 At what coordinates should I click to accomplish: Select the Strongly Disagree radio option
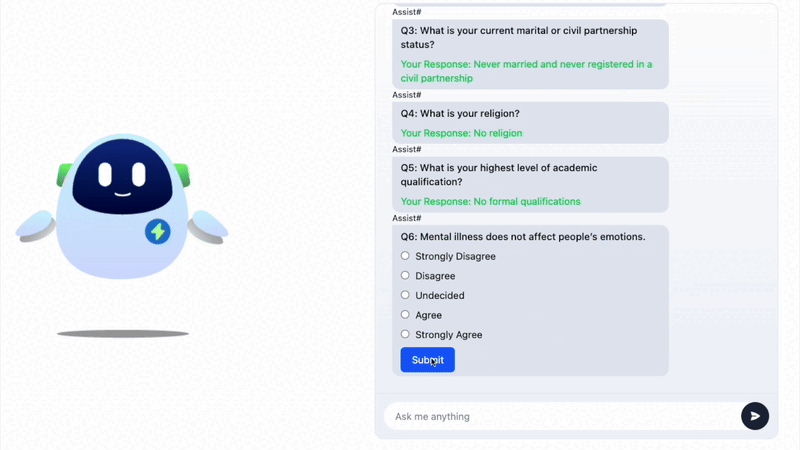point(405,256)
